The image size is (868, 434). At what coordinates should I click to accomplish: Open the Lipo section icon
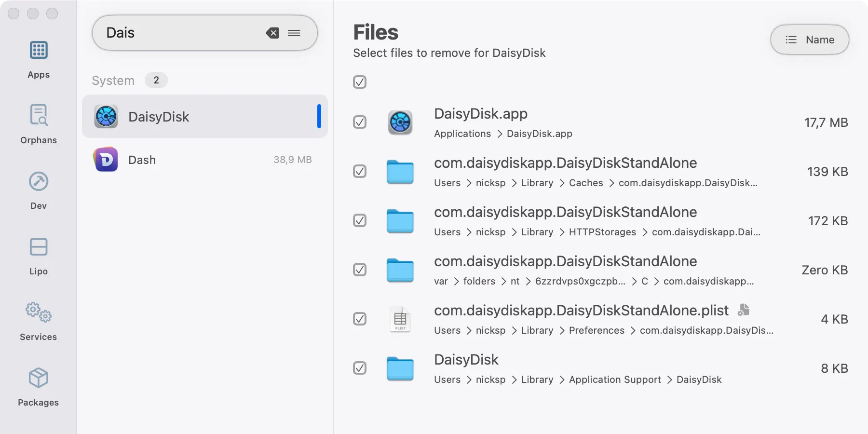39,247
